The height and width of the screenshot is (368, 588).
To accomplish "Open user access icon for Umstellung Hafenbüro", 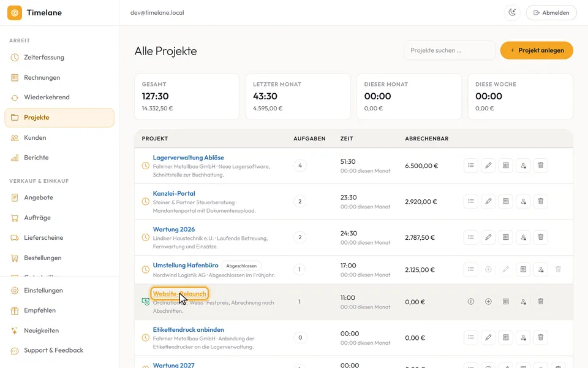I will [541, 270].
